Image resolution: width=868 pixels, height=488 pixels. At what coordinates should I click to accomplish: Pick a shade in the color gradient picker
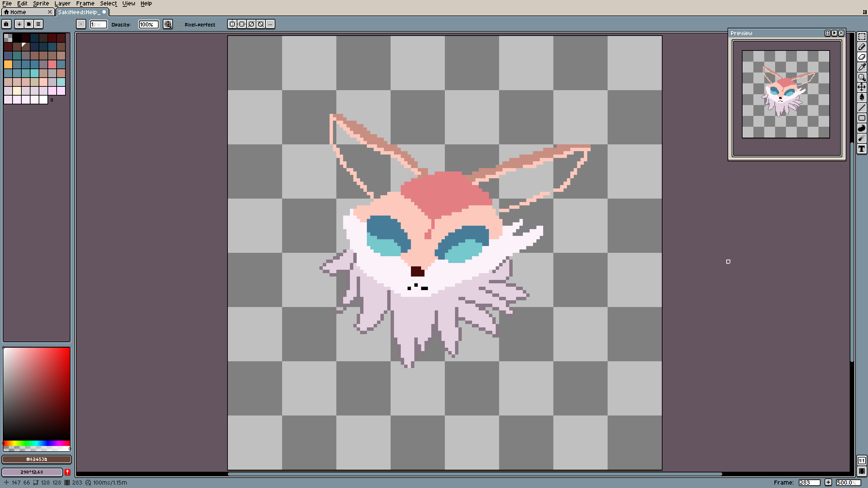click(x=37, y=394)
